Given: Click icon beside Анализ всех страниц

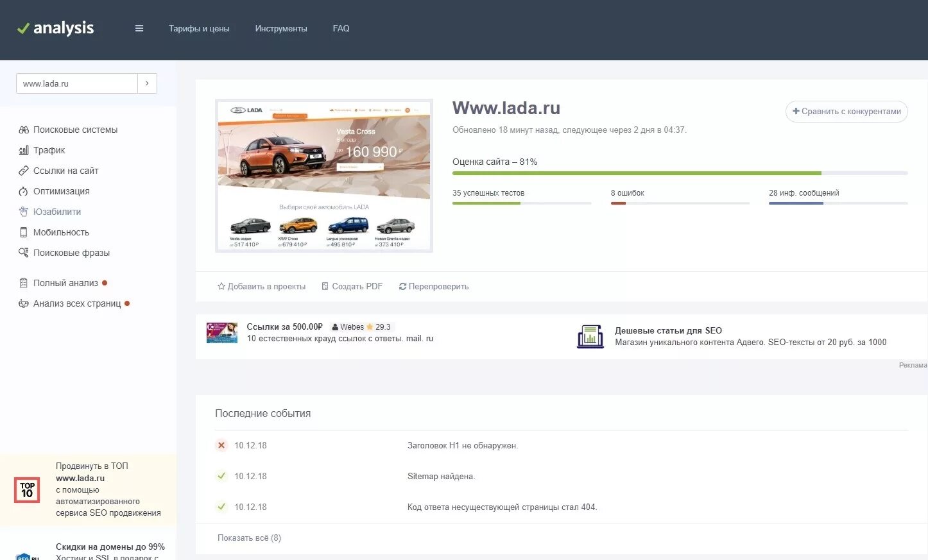Looking at the screenshot, I should pos(24,303).
